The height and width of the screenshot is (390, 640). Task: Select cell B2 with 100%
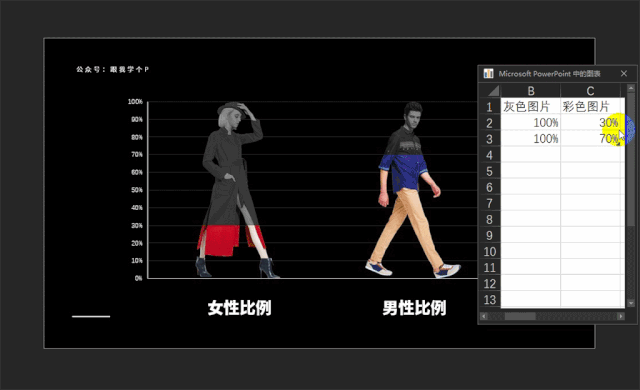click(x=531, y=122)
